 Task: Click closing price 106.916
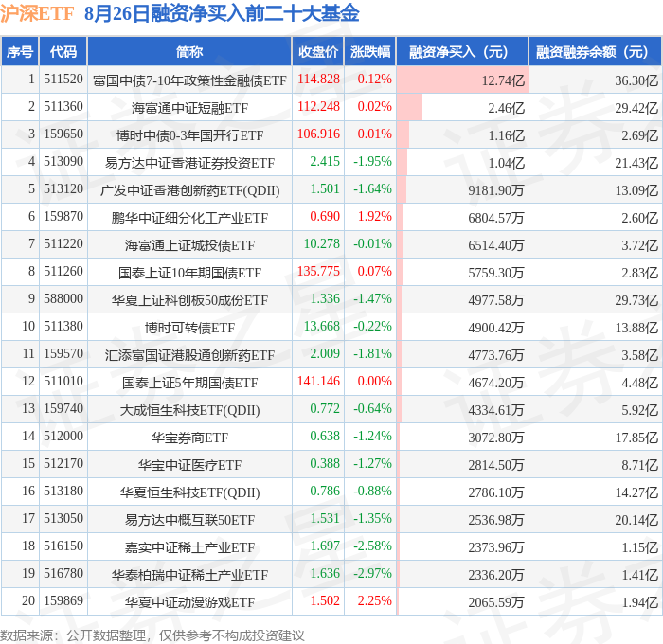(318, 134)
